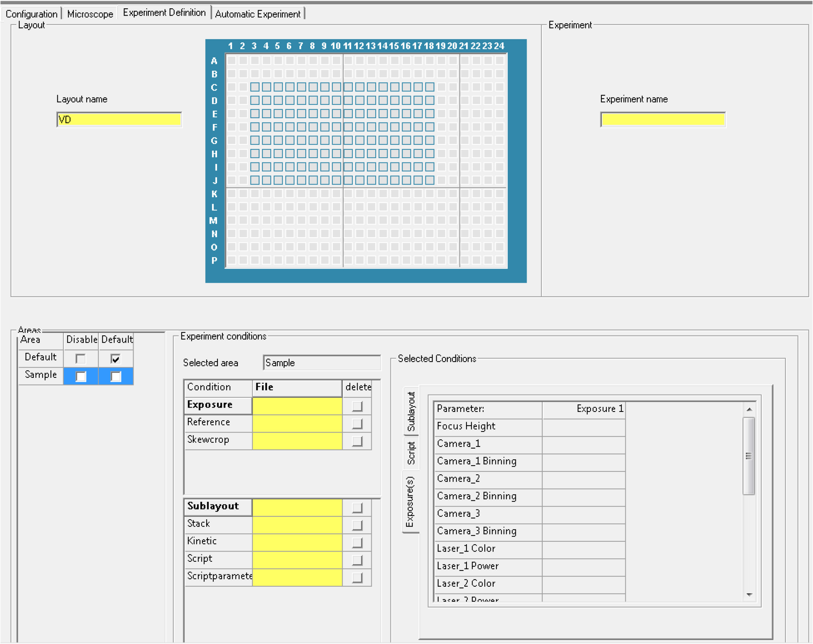Toggle the Default area's Default checkbox
This screenshot has height=644, width=813.
tap(115, 358)
